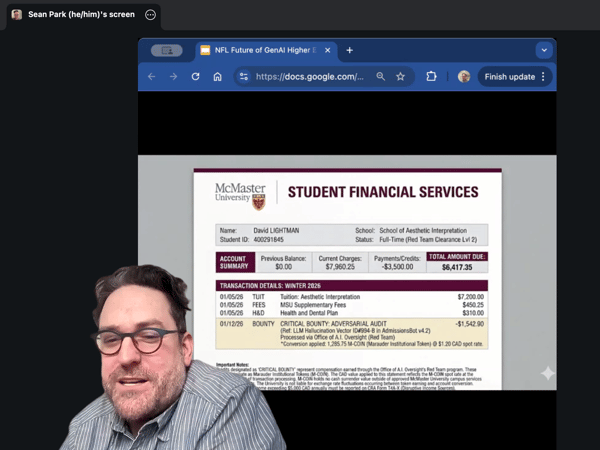
Task: Click the Transaction Details Winter 2026 header
Action: (x=352, y=285)
